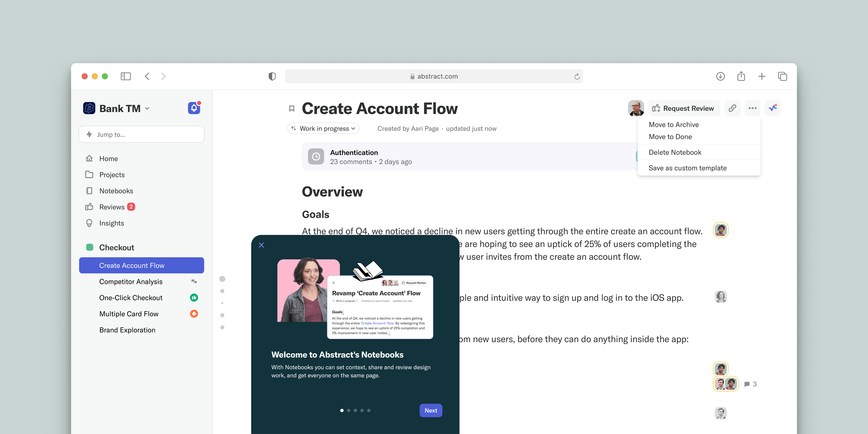Click the Overview heading
The width and height of the screenshot is (868, 434).
[x=332, y=192]
